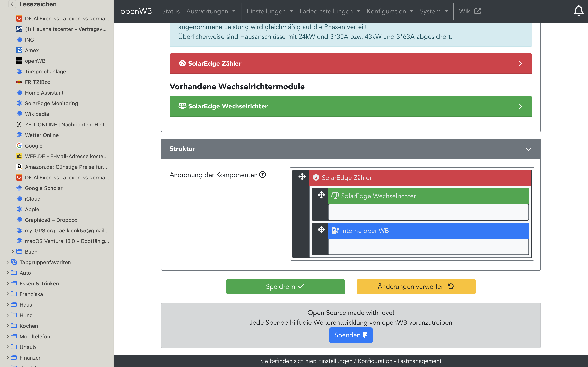Collapse the Struktur section
This screenshot has width=588, height=367.
(x=528, y=149)
